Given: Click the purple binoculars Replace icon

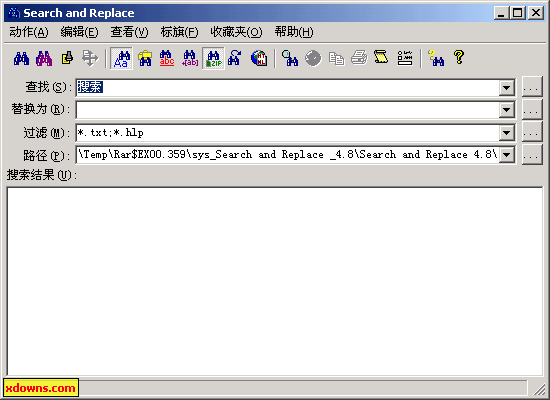Looking at the screenshot, I should 44,58.
